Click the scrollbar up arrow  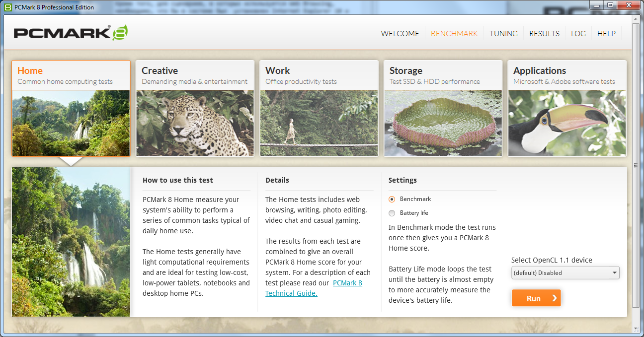(636, 19)
